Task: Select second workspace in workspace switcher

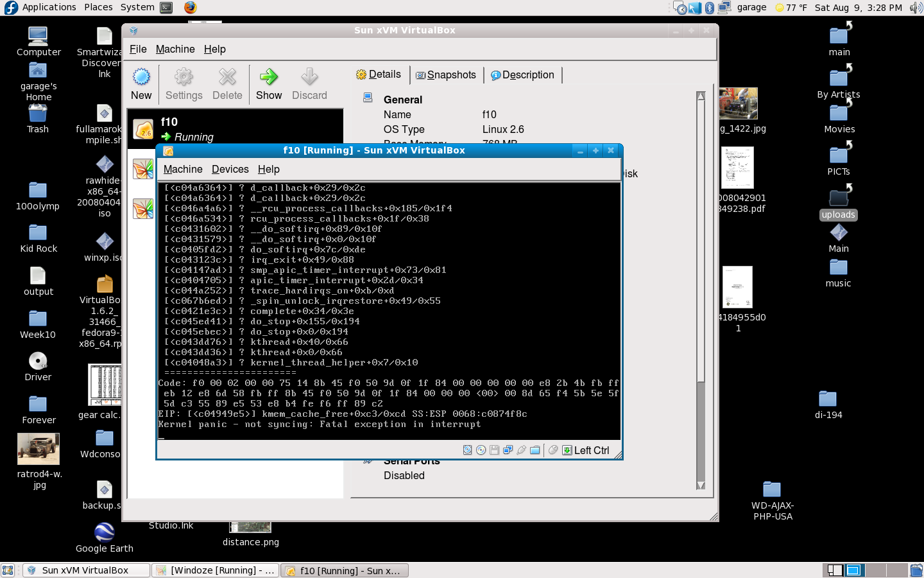Action: click(x=855, y=570)
